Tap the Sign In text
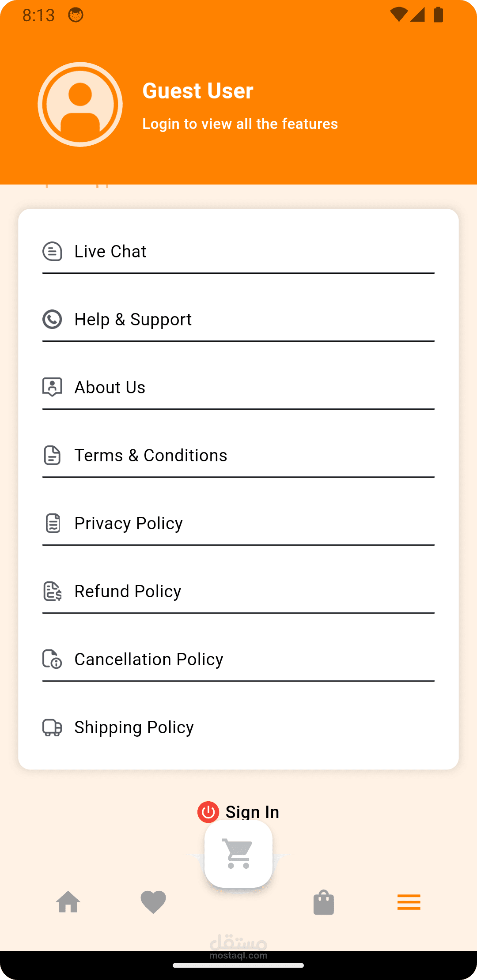 252,812
